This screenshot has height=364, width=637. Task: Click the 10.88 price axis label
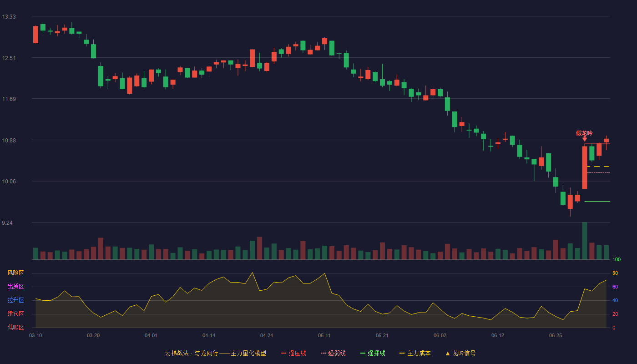tap(9, 140)
